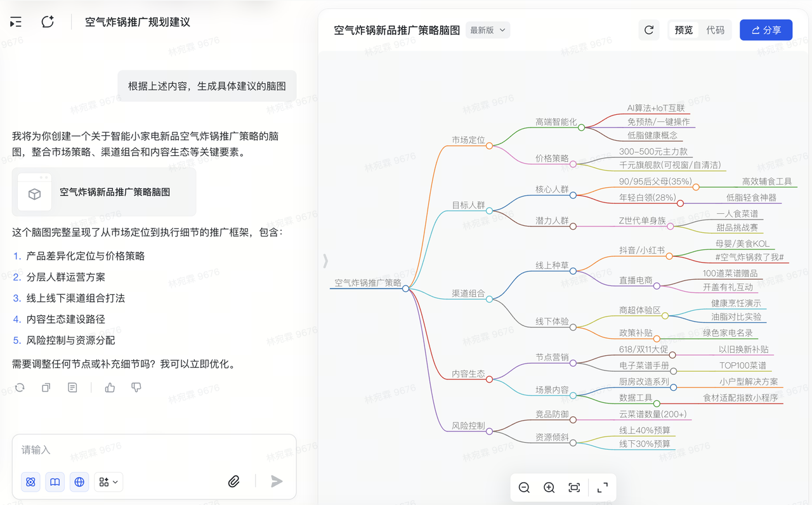812x505 pixels.
Task: Toggle the deep thinking atom button
Action: pos(30,482)
